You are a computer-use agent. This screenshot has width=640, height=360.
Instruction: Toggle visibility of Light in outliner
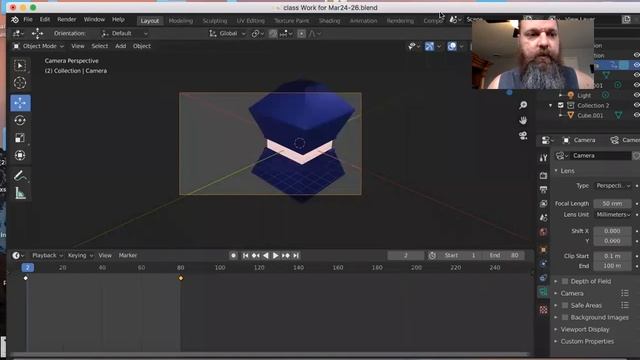click(x=636, y=95)
